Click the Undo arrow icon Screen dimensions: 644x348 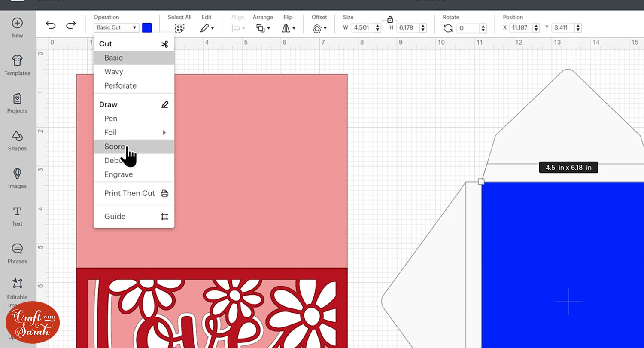pyautogui.click(x=51, y=25)
